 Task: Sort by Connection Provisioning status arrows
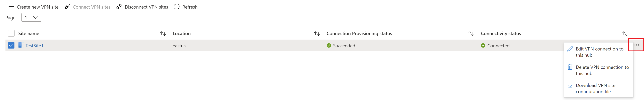pos(471,34)
